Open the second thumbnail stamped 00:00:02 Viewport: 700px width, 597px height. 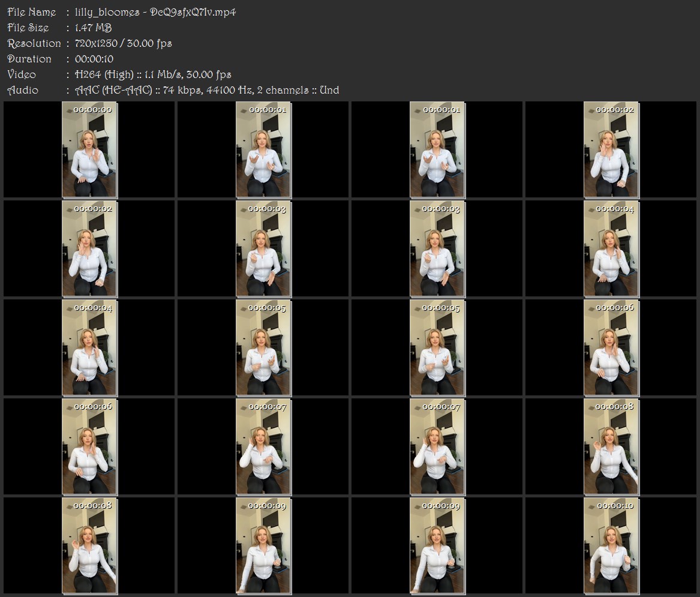click(x=89, y=249)
